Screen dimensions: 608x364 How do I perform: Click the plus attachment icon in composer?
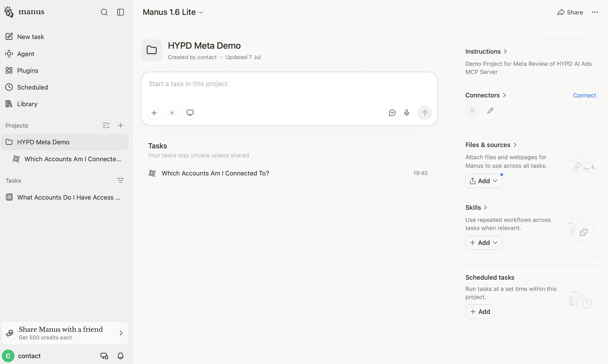(x=154, y=113)
